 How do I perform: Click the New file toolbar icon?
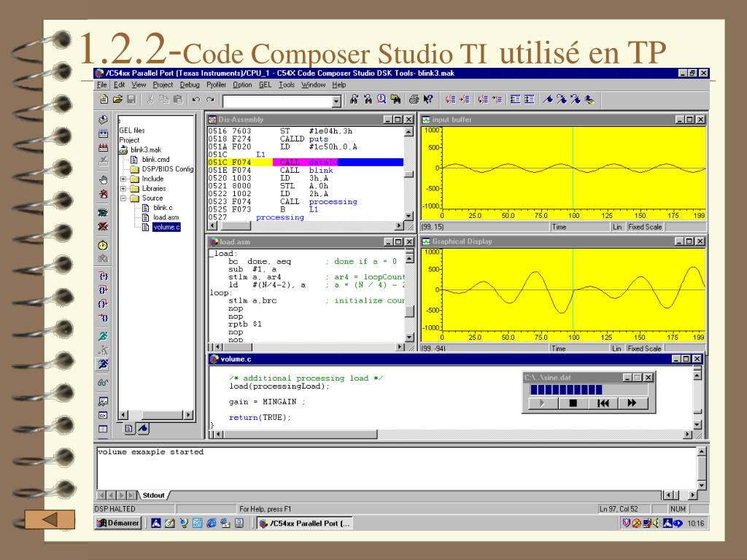tap(104, 99)
